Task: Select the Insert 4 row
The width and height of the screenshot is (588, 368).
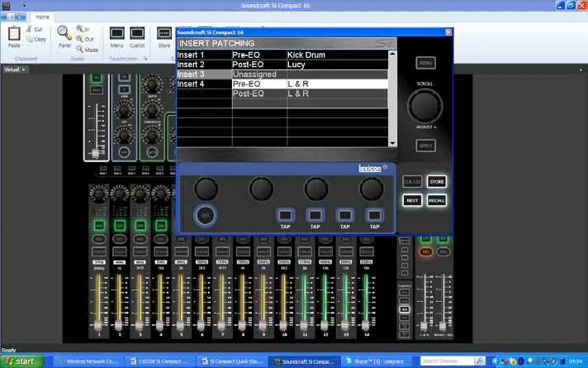Action: (x=282, y=84)
